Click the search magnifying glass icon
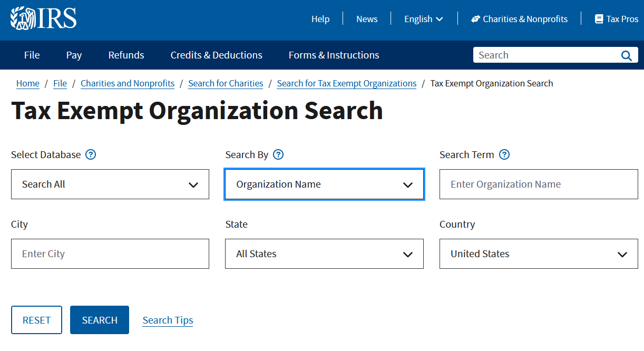644x351 pixels. point(626,55)
